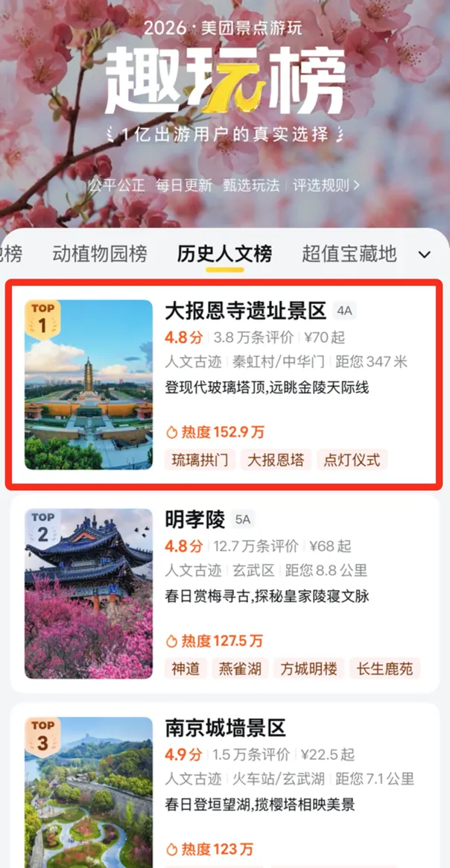Click flame icon beside 热度127.5万

171,641
